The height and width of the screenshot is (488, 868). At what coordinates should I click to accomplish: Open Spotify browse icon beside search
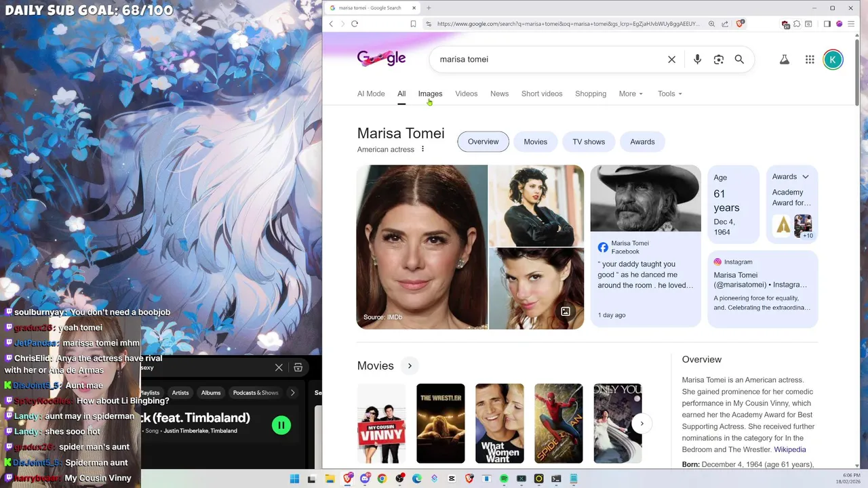(298, 367)
